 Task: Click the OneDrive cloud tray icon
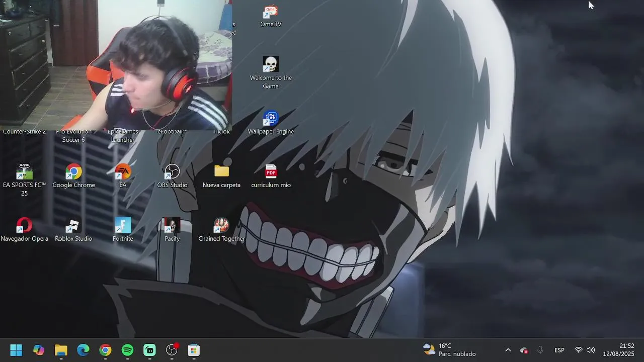coord(524,350)
